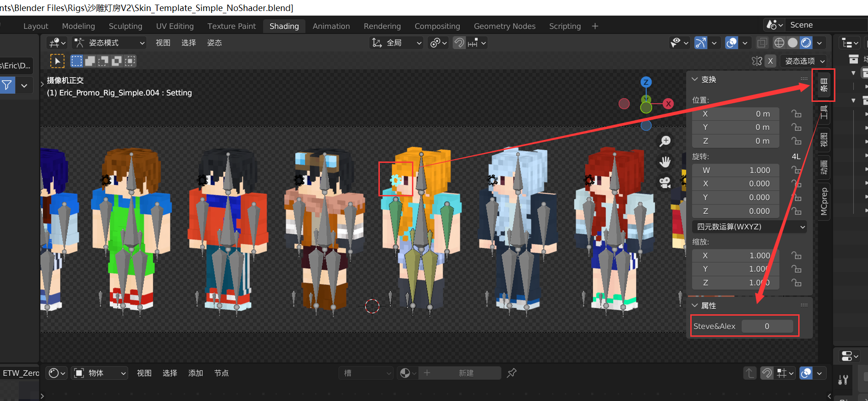This screenshot has height=401, width=868.
Task: Choose the extend selection mode icon
Action: (x=90, y=61)
